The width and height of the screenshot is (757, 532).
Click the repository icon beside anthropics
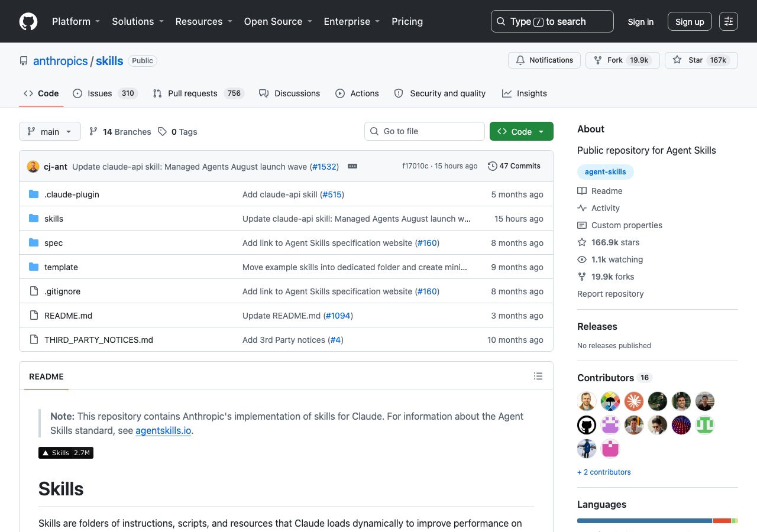click(24, 61)
